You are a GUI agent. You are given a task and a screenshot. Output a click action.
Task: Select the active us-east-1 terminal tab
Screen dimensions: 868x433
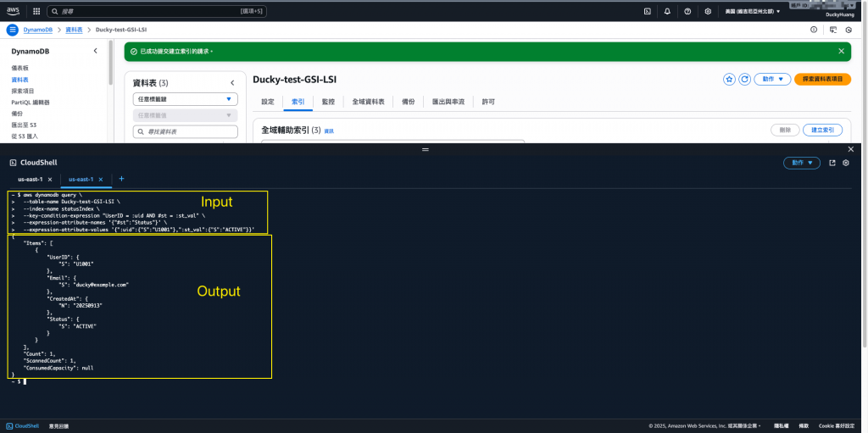click(81, 180)
